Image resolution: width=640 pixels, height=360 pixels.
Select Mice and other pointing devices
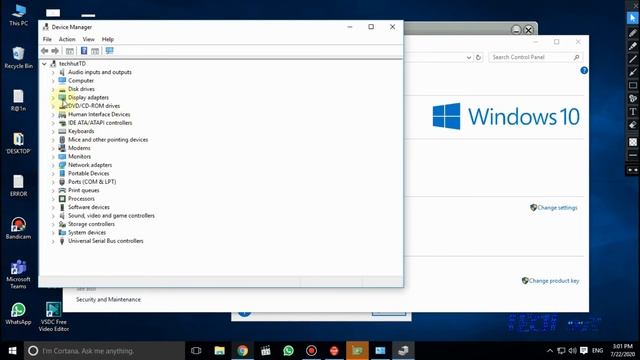click(x=108, y=140)
